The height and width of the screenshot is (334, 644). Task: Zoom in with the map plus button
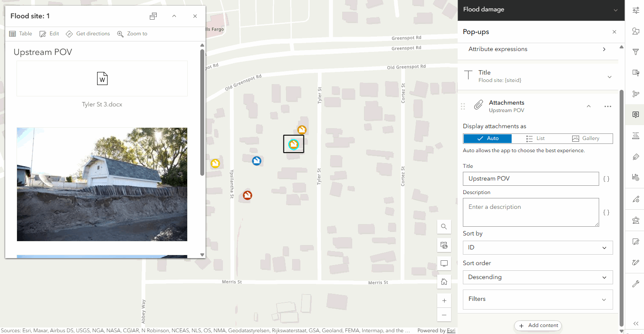444,300
